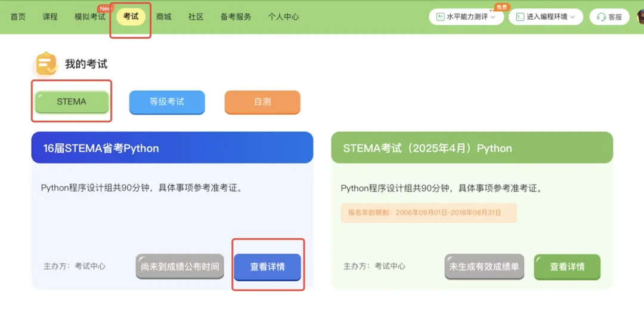
Task: Click the 未生成有效成绩单 gray button
Action: pyautogui.click(x=484, y=266)
